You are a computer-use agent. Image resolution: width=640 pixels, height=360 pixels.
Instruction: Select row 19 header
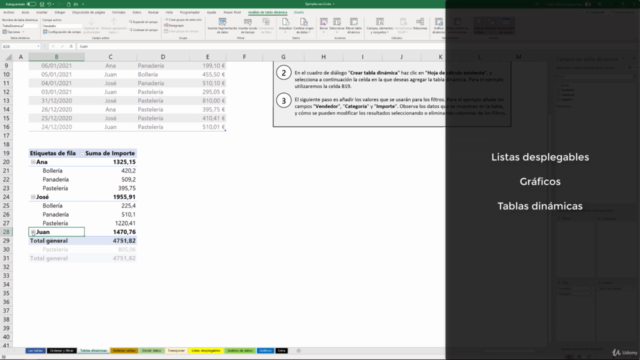[6, 153]
